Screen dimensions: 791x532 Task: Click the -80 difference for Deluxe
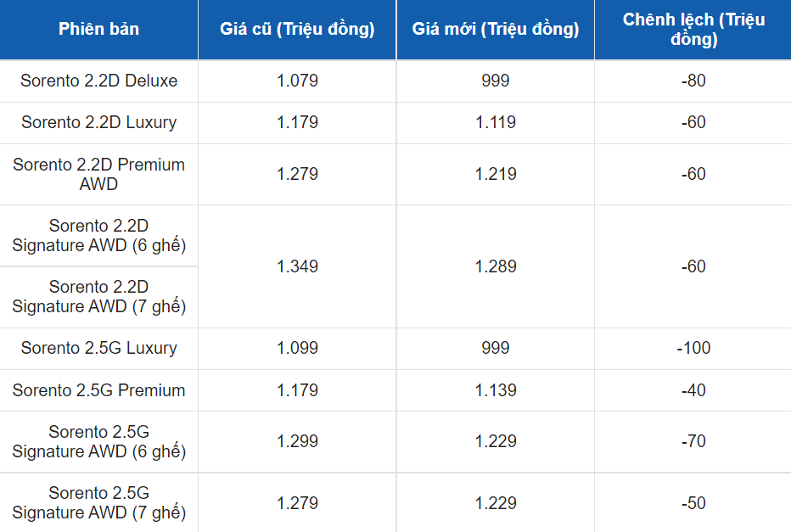pos(693,81)
